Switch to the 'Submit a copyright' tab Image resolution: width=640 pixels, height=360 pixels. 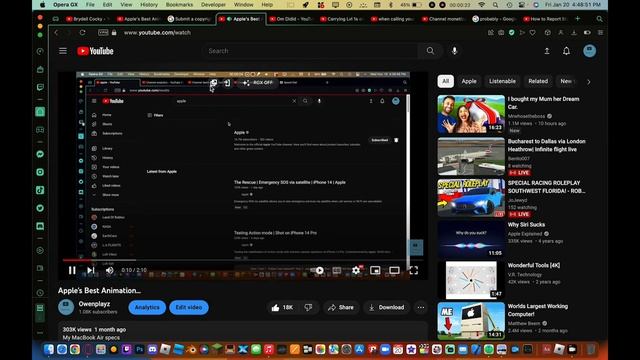tap(189, 19)
